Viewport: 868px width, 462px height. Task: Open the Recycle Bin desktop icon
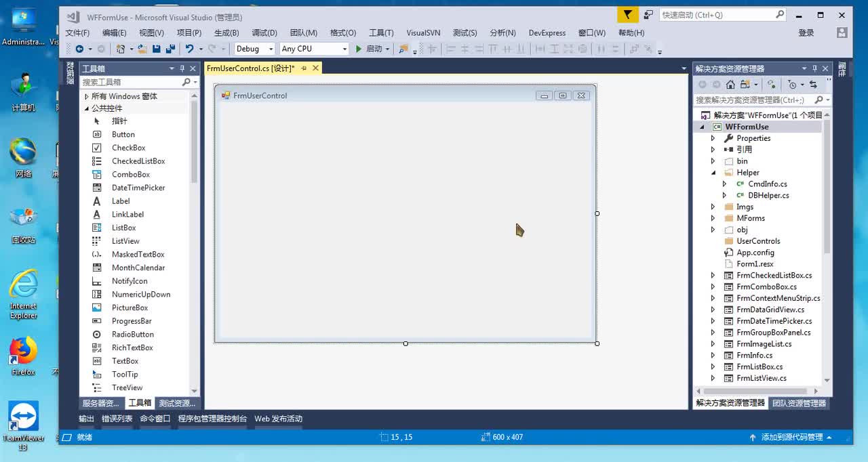point(23,224)
